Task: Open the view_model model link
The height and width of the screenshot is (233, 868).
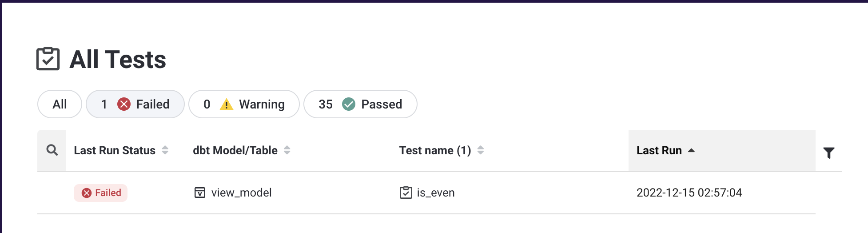Action: point(241,193)
